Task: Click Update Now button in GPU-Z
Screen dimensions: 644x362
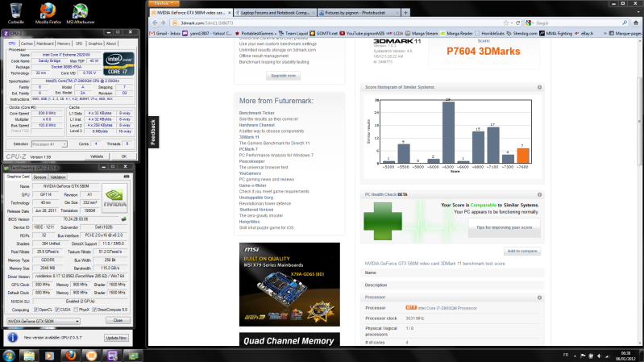Action: [x=116, y=338]
